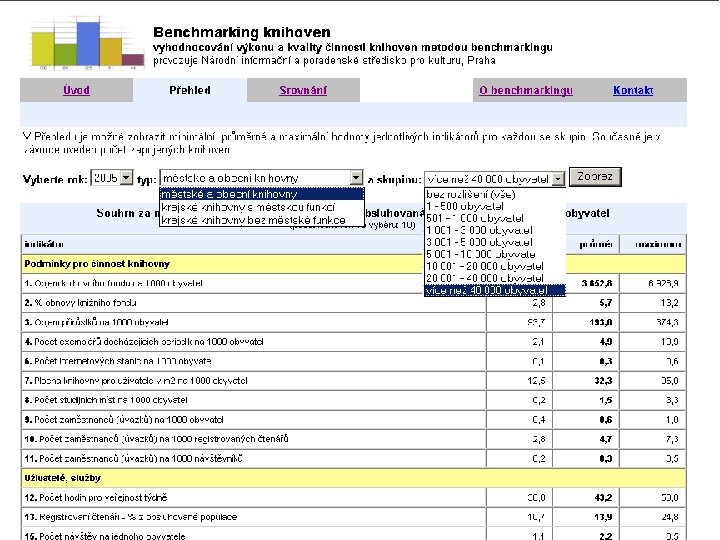Click the Zobraz button
Image resolution: width=720 pixels, height=540 pixels.
tap(595, 177)
